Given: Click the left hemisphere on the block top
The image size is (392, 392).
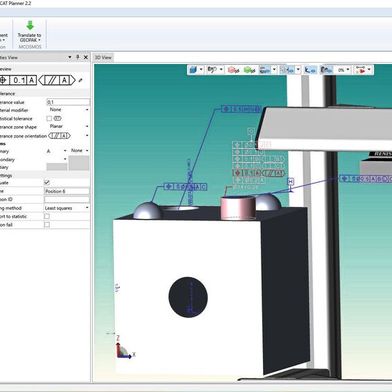Looking at the screenshot, I should coord(148,211).
